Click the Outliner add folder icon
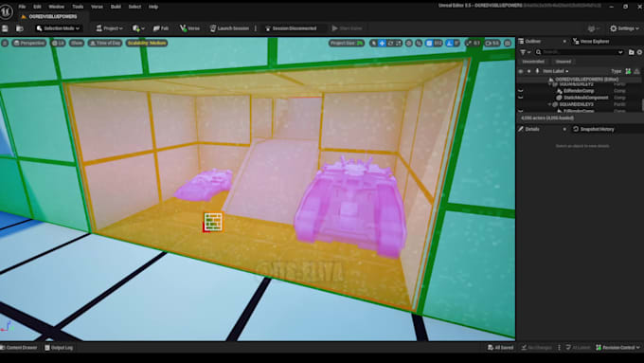Screen dimensions: 644x363 point(632,52)
